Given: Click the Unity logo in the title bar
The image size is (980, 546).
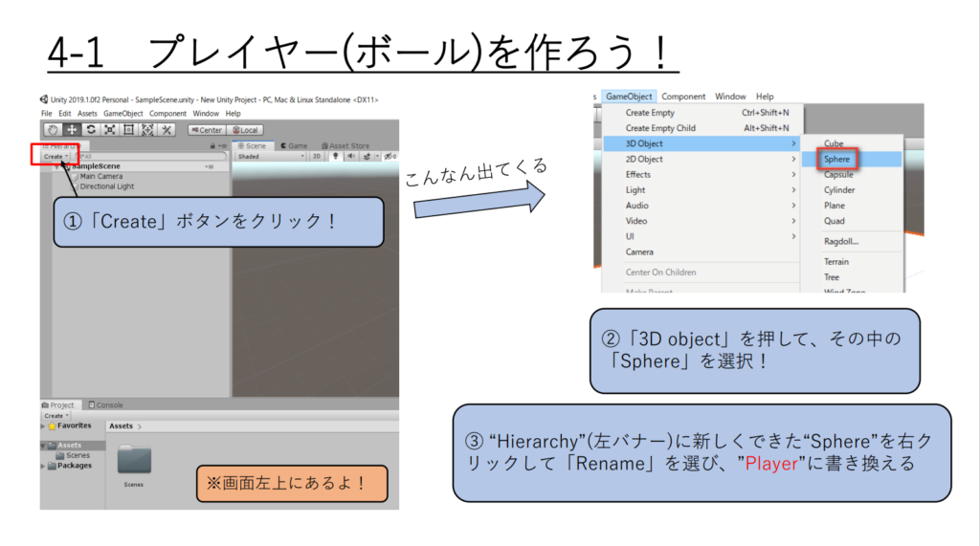Looking at the screenshot, I should tap(44, 99).
